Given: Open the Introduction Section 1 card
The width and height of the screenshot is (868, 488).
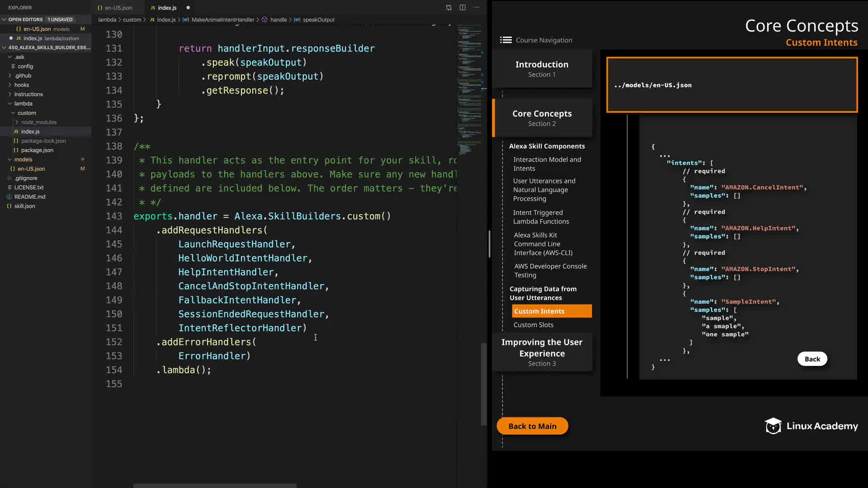Looking at the screenshot, I should (x=542, y=69).
